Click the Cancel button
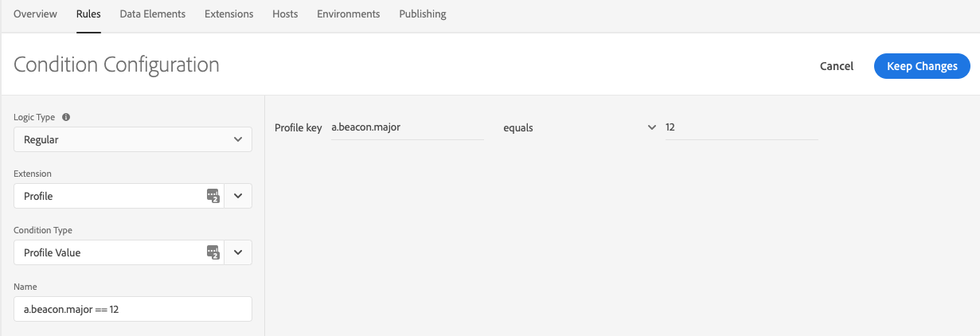This screenshot has height=336, width=980. (837, 66)
